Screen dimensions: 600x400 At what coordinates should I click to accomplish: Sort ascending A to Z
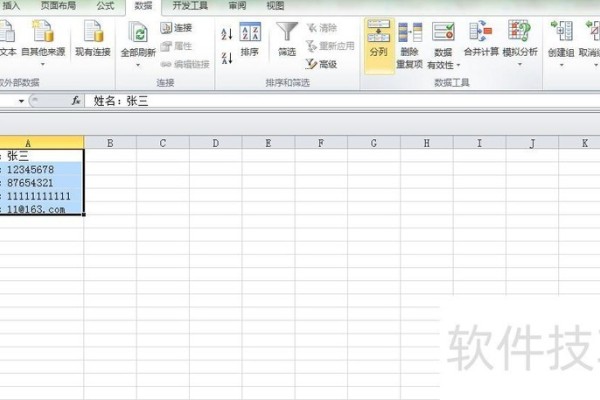227,34
